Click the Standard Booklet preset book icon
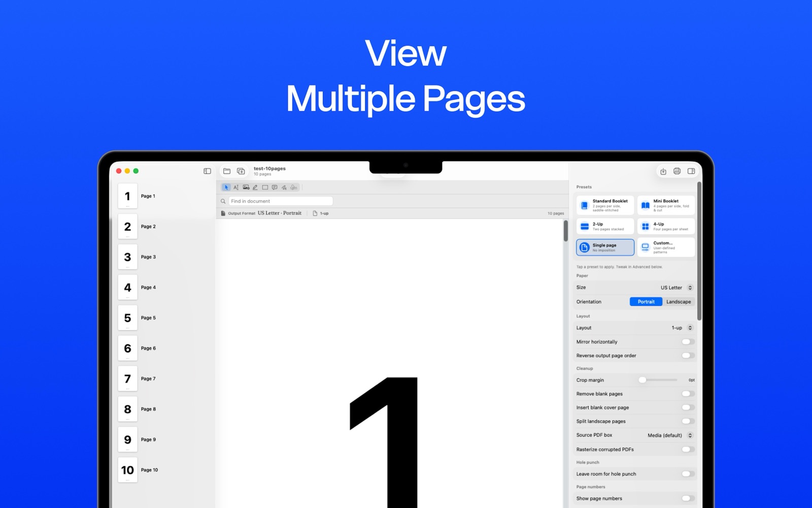Screen dimensions: 812x508 584,205
